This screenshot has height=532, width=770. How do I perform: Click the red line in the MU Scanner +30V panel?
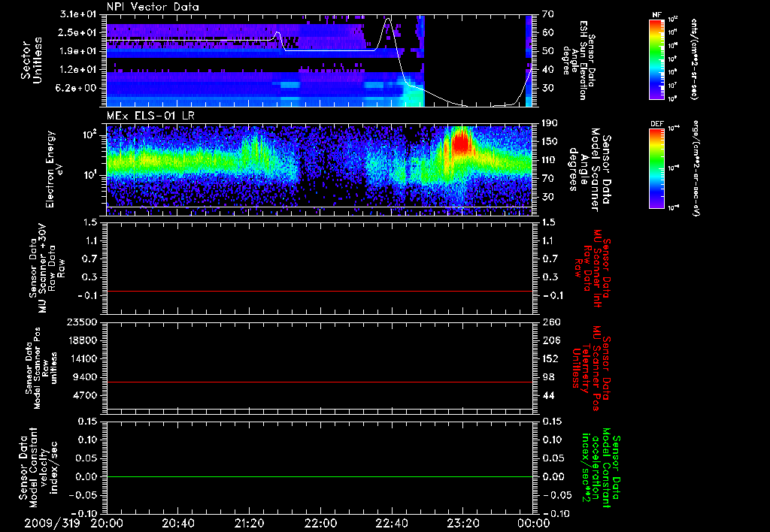click(x=320, y=291)
